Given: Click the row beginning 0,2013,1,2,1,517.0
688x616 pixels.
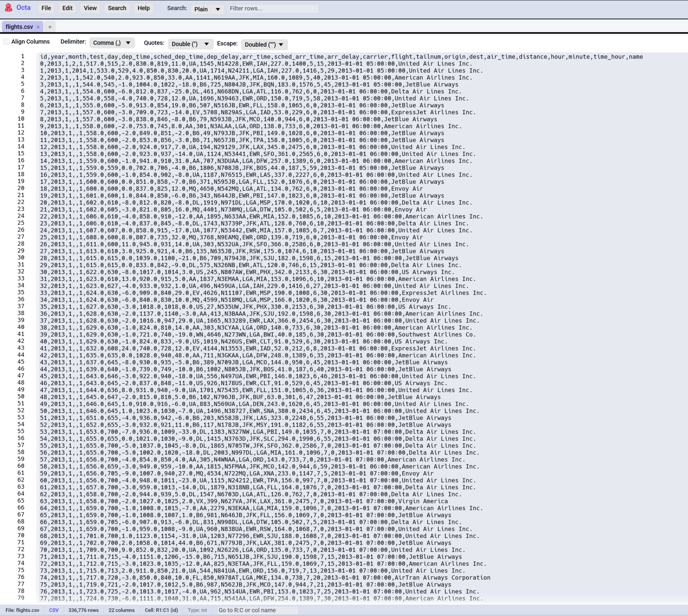Looking at the screenshot, I should (x=256, y=64).
